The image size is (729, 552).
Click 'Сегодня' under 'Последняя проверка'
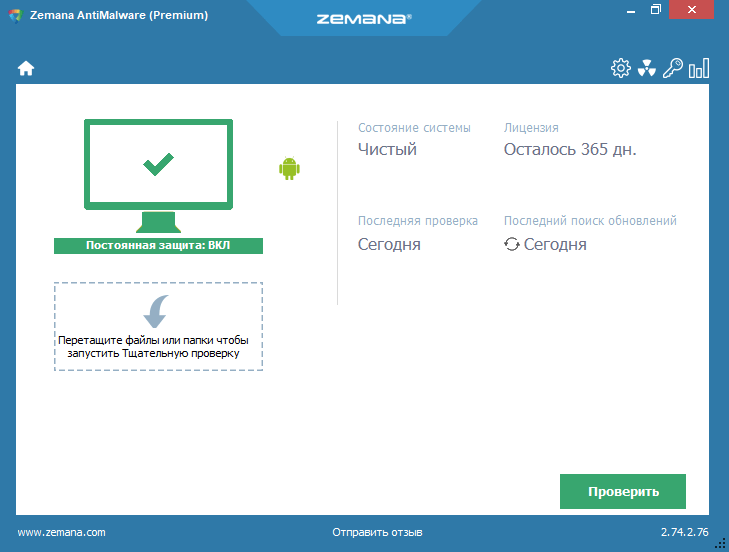click(x=389, y=244)
